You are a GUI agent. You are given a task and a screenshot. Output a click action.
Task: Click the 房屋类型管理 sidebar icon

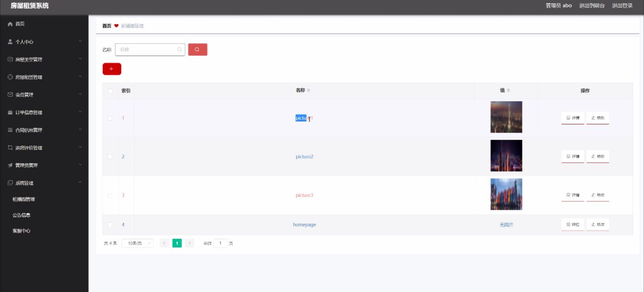tap(10, 60)
